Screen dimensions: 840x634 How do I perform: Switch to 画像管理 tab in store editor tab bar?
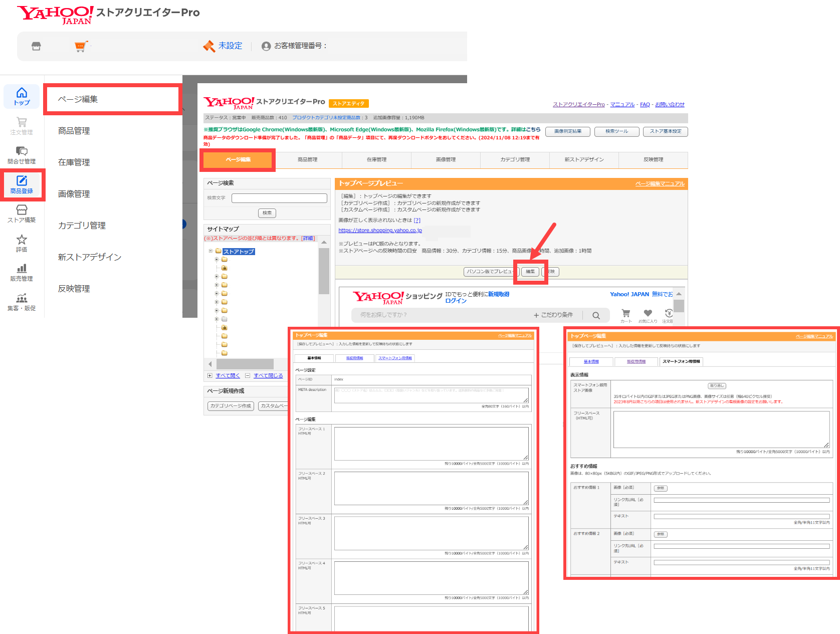click(446, 160)
